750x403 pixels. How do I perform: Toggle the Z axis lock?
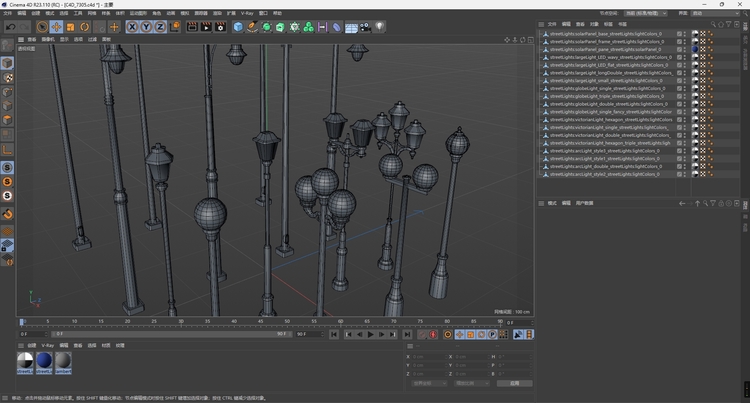160,27
